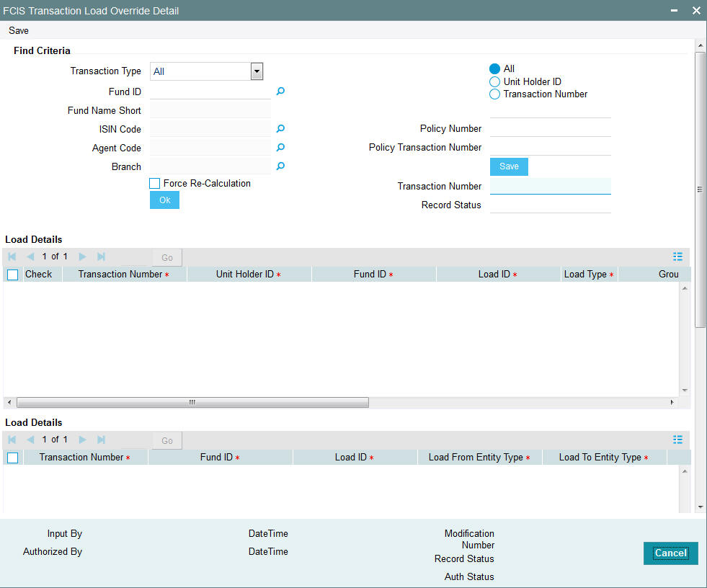707x588 pixels.
Task: Click up arrow of main vertical scrollbar
Action: coord(701,45)
